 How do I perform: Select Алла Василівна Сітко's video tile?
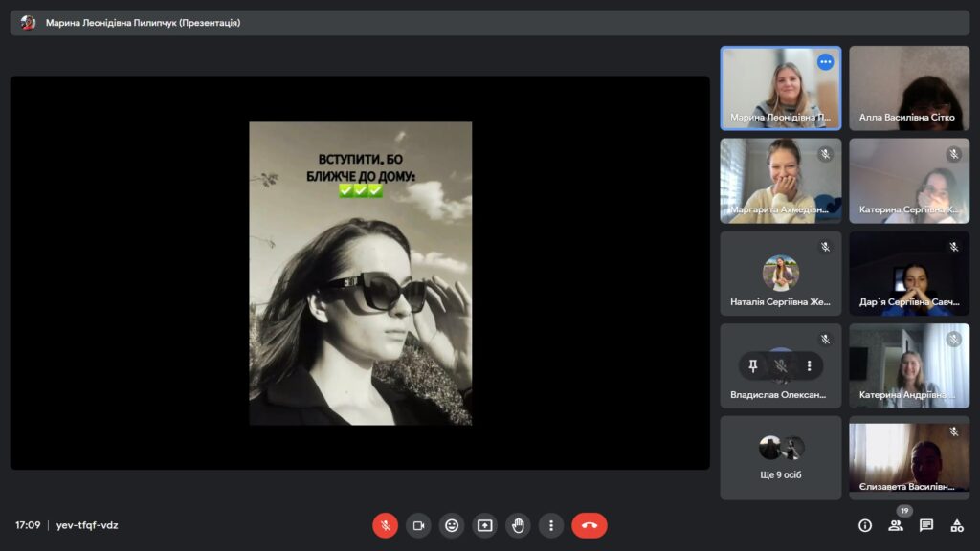[908, 88]
